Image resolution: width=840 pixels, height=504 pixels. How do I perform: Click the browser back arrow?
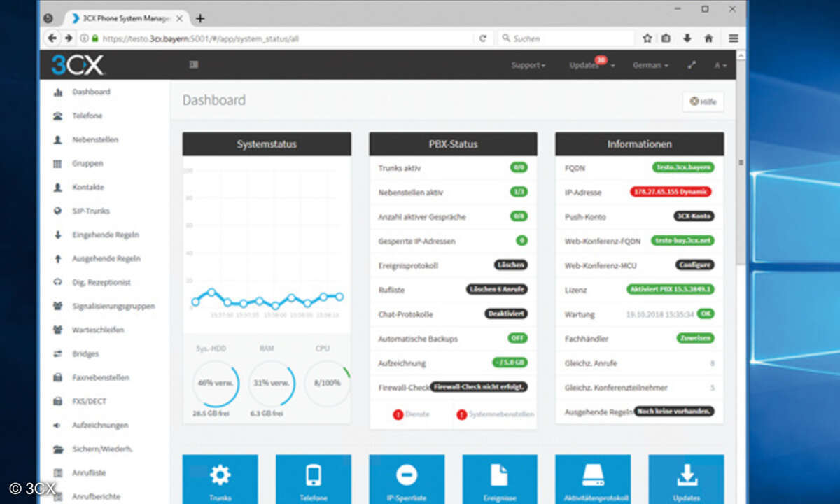pyautogui.click(x=53, y=38)
